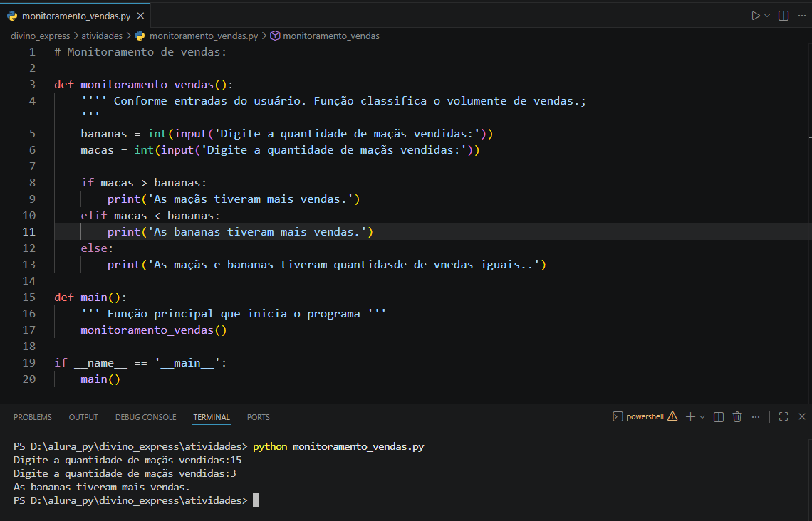Switch to DEBUG CONSOLE tab
Image resolution: width=812 pixels, height=521 pixels.
pos(145,417)
